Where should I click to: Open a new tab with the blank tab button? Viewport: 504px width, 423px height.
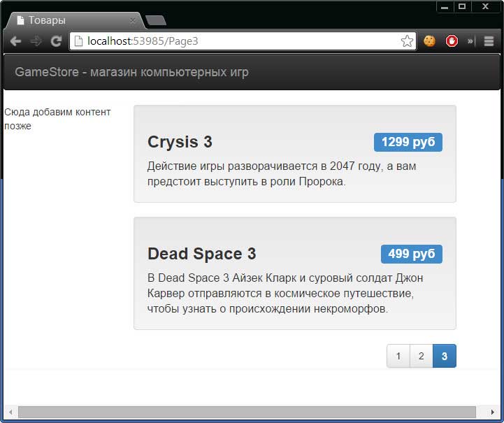coord(156,20)
